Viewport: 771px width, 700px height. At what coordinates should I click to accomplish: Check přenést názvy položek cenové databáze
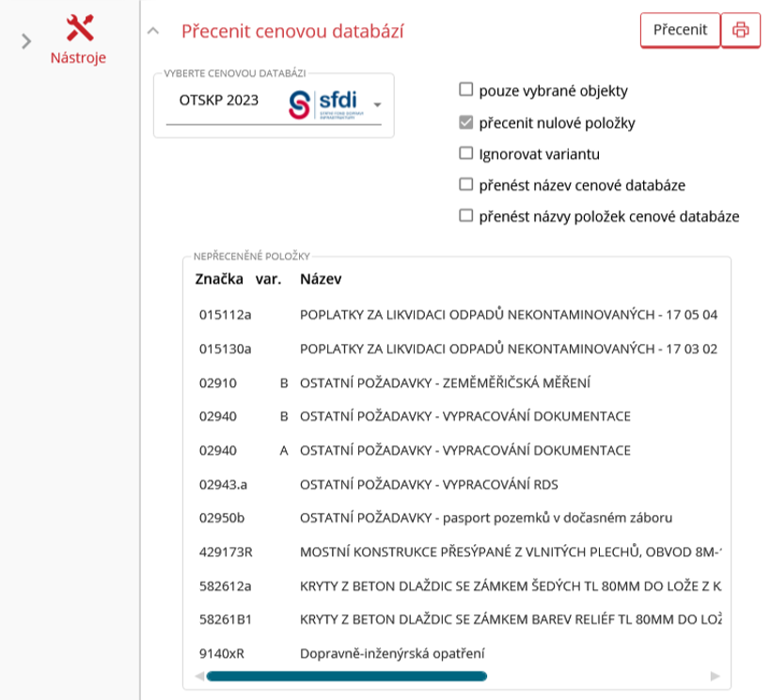click(x=465, y=216)
